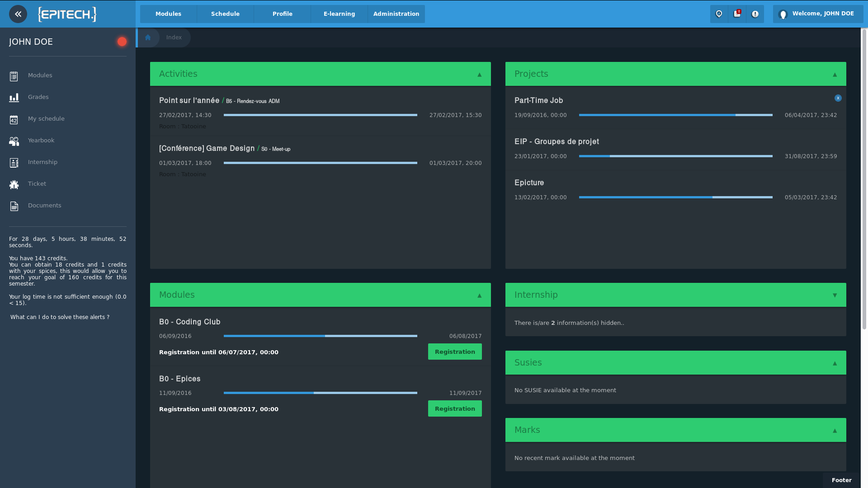Collapse the Activities panel

479,74
